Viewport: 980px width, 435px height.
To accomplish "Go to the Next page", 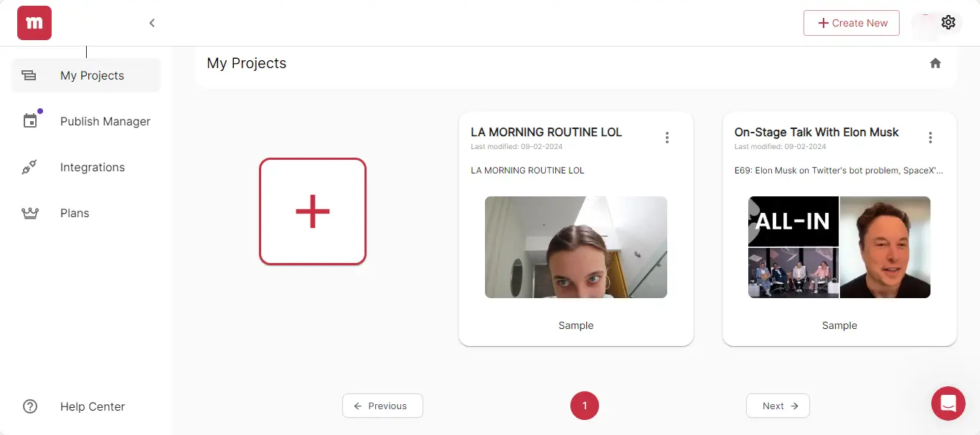I will click(778, 406).
